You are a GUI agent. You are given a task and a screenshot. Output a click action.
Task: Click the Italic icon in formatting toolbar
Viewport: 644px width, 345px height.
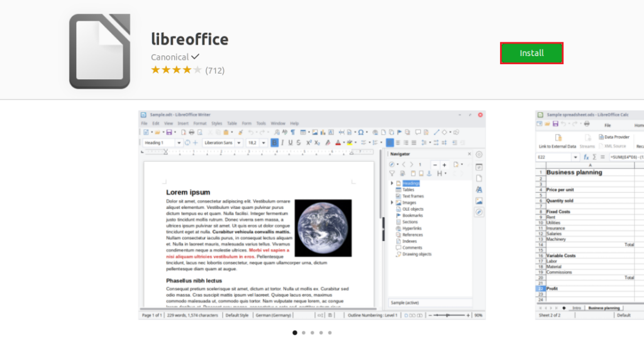tap(282, 143)
